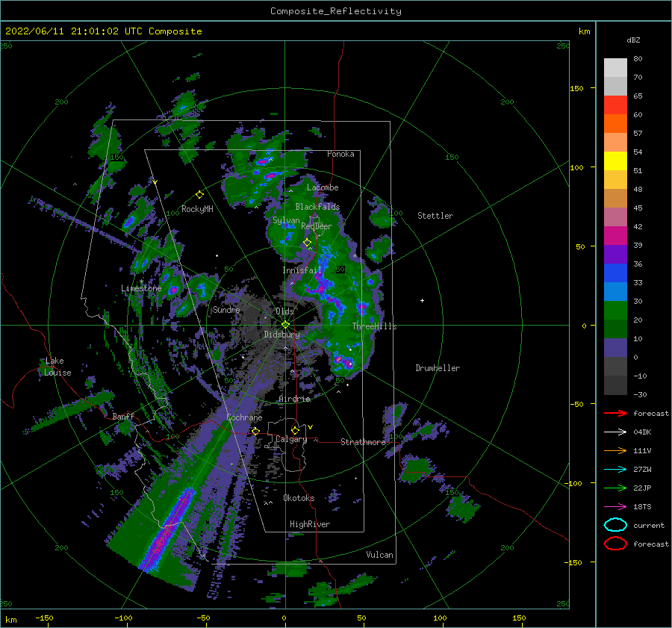Click the dark gray swatch at -10 dBZ
This screenshot has height=628, width=672.
click(615, 385)
